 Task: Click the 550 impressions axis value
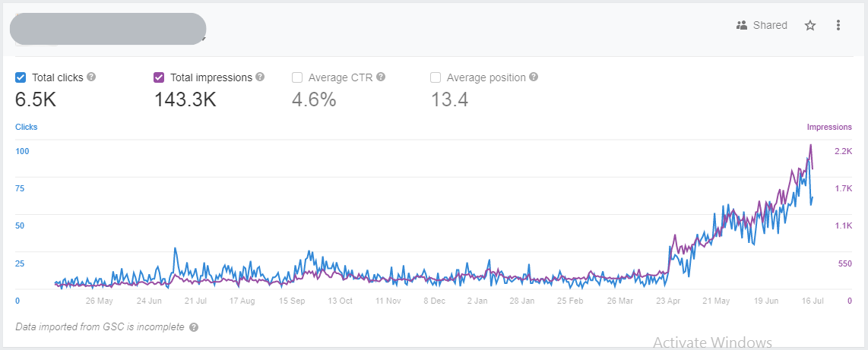(845, 263)
